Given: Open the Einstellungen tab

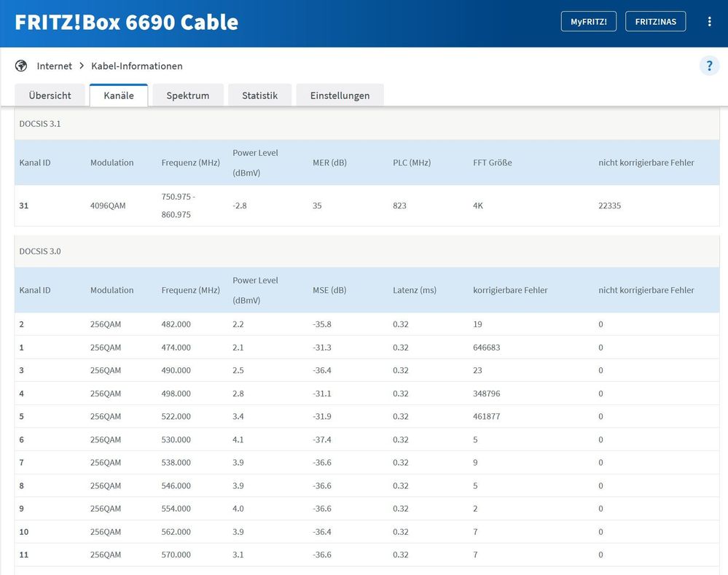Looking at the screenshot, I should (340, 95).
